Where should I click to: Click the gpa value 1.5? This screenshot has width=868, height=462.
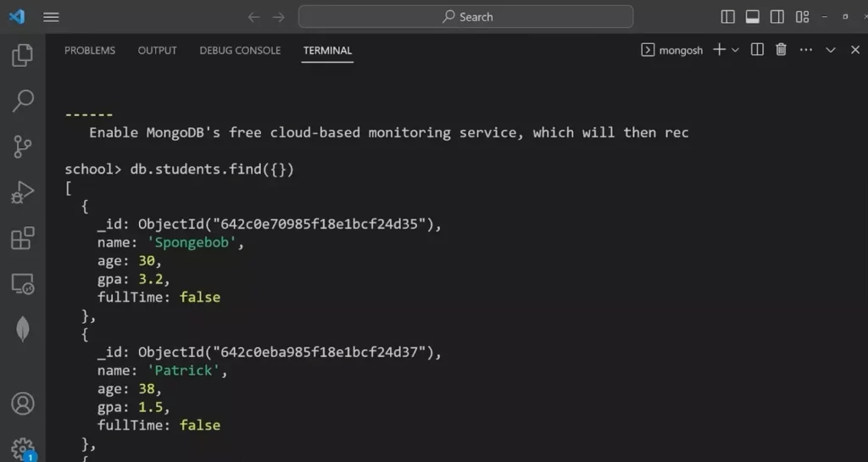click(151, 407)
